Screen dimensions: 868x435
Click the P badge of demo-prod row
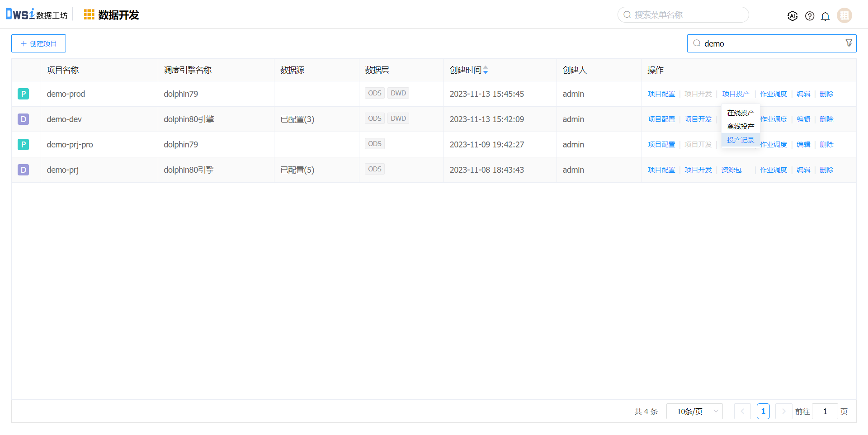pyautogui.click(x=23, y=94)
